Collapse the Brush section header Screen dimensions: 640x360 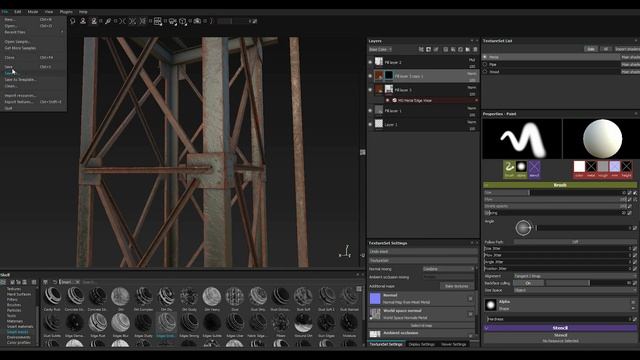pos(560,185)
